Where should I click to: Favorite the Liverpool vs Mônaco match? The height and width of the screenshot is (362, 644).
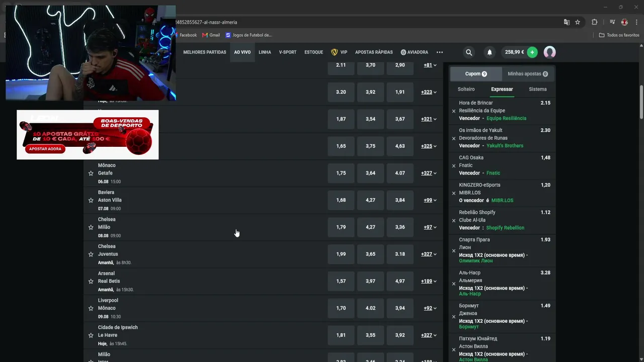(x=91, y=308)
